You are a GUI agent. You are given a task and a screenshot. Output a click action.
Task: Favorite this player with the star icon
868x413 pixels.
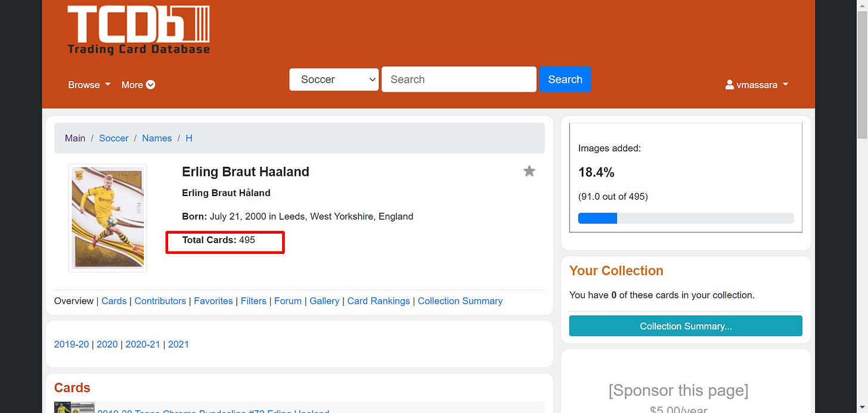529,172
